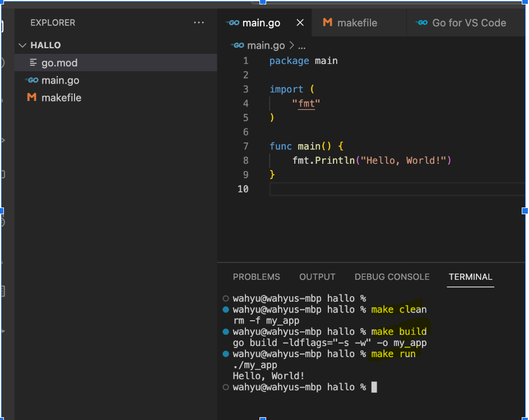Click the Go icon on Go for VS Code tab

coord(421,22)
